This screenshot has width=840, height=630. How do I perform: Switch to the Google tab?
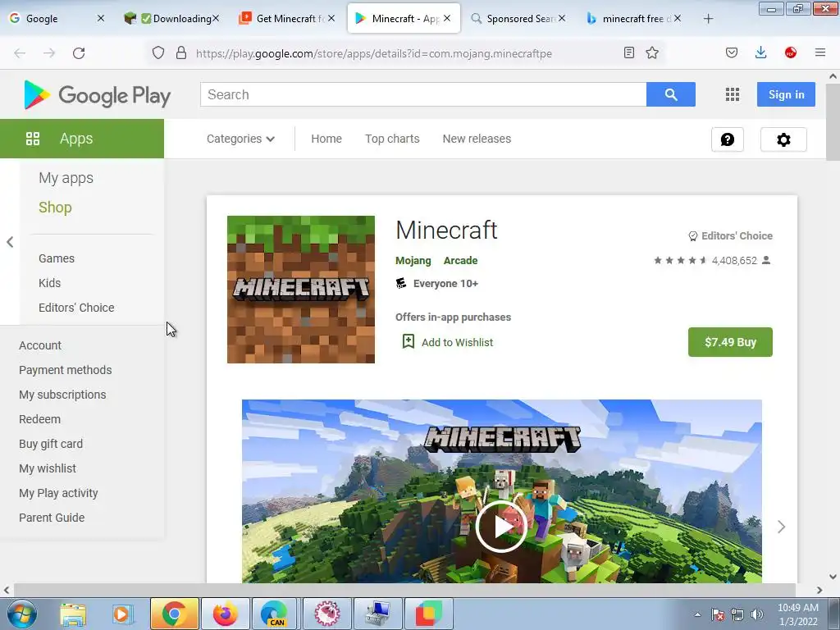[57, 18]
